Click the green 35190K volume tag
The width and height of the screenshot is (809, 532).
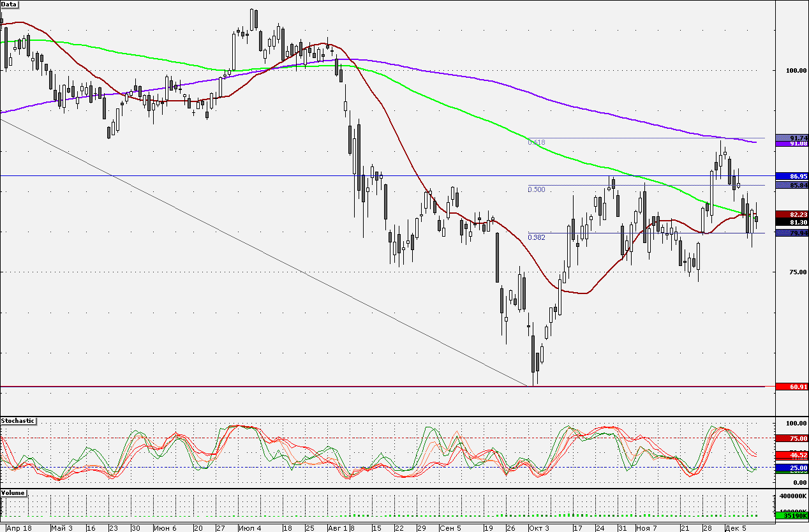click(x=792, y=514)
